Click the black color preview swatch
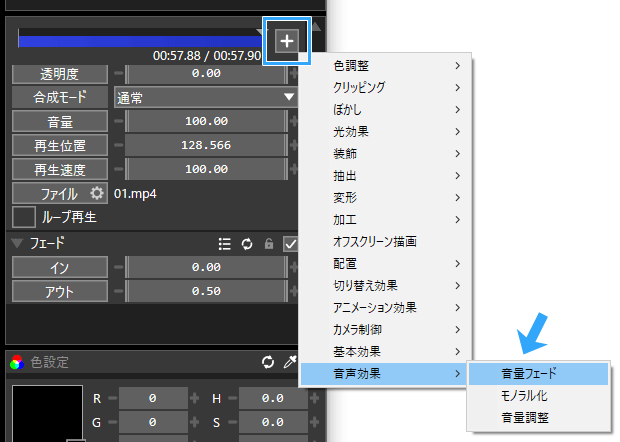This screenshot has height=442, width=620. (x=47, y=414)
